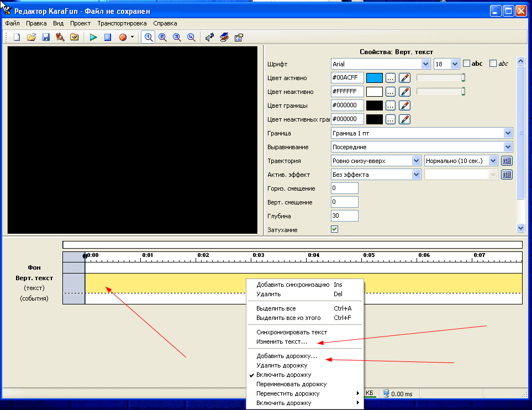Open the Проект menu
This screenshot has width=532, height=410.
click(81, 23)
